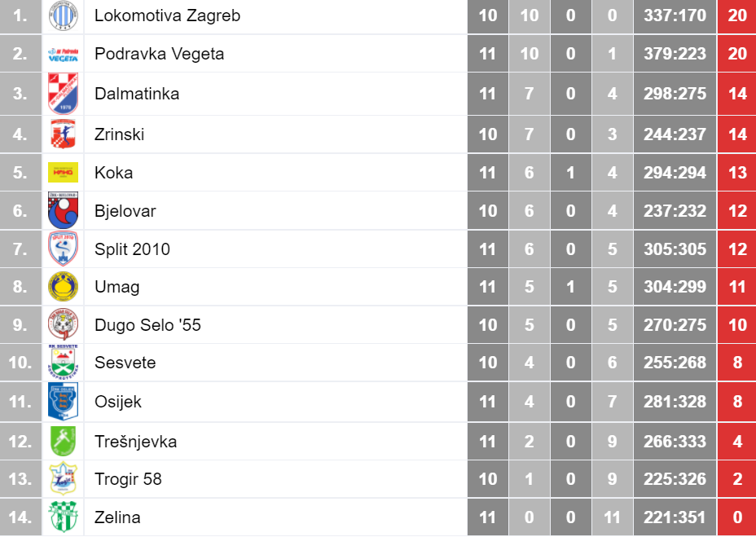Open the Trogir 58 crest
The height and width of the screenshot is (537, 756).
click(x=64, y=478)
